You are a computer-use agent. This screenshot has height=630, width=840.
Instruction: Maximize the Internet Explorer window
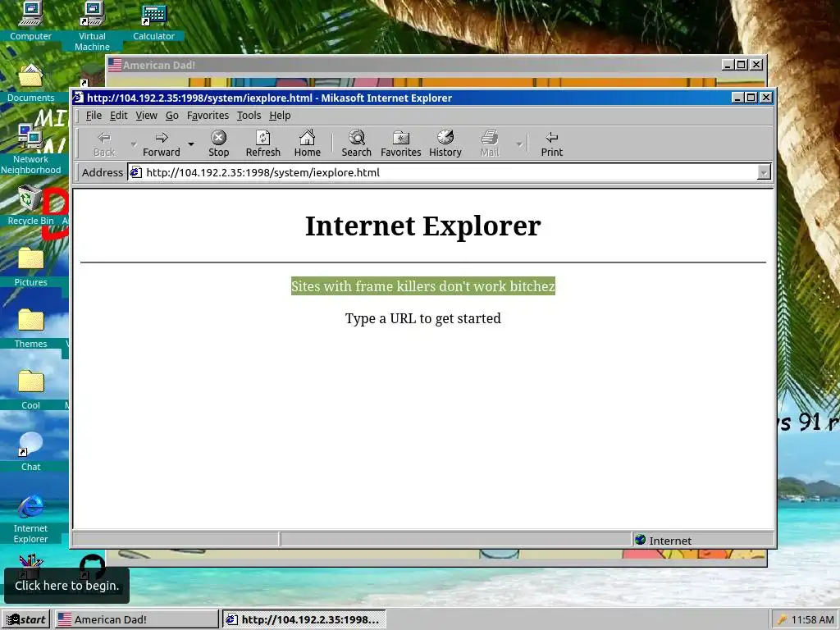tap(751, 98)
